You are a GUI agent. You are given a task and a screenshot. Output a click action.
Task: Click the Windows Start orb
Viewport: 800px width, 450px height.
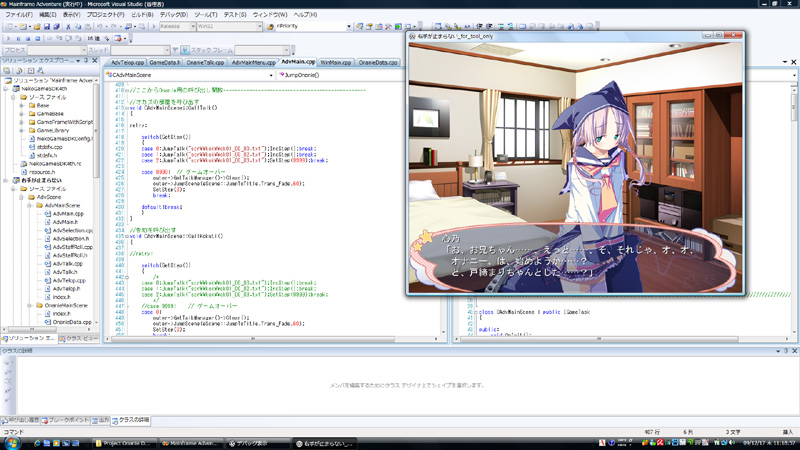pos(12,443)
